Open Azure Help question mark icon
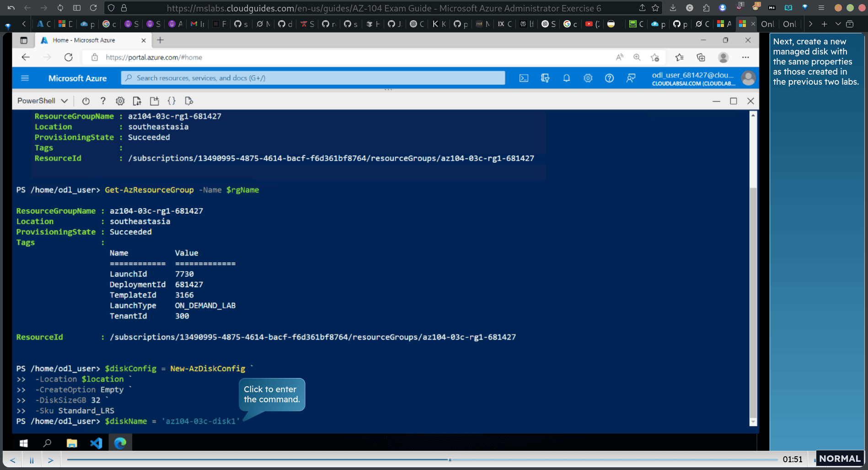The width and height of the screenshot is (868, 470). tap(609, 78)
